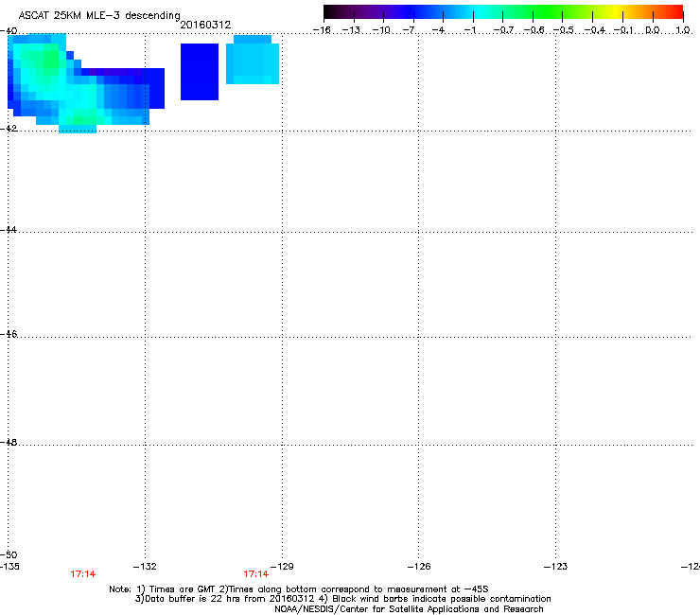Viewport: 700px width, 615px height.
Task: Select the 1.0 label on the color scale
Action: point(683,30)
